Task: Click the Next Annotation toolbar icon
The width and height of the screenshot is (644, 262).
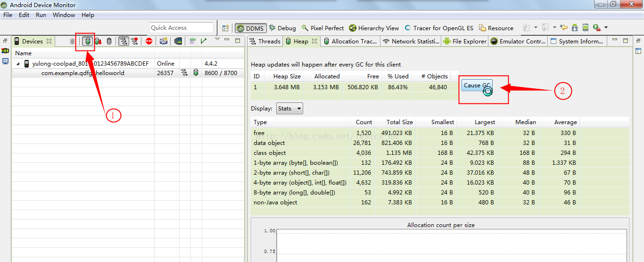Action: click(x=527, y=28)
